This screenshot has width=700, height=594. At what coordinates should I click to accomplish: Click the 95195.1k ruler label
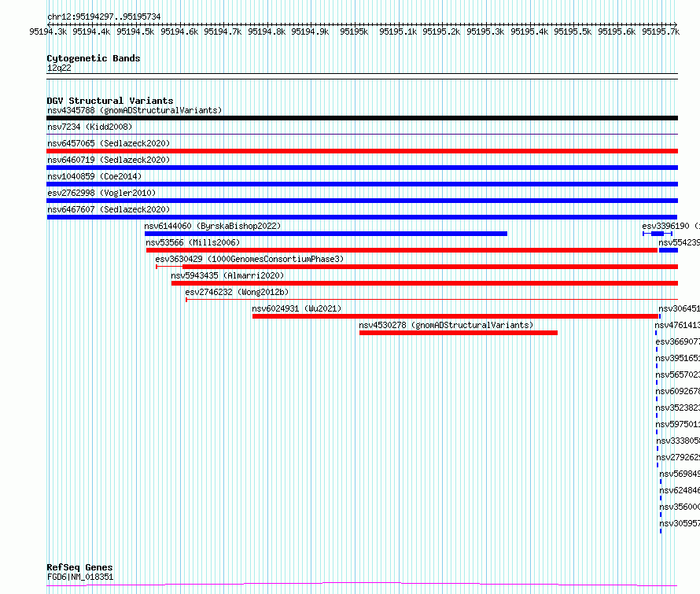[x=398, y=31]
